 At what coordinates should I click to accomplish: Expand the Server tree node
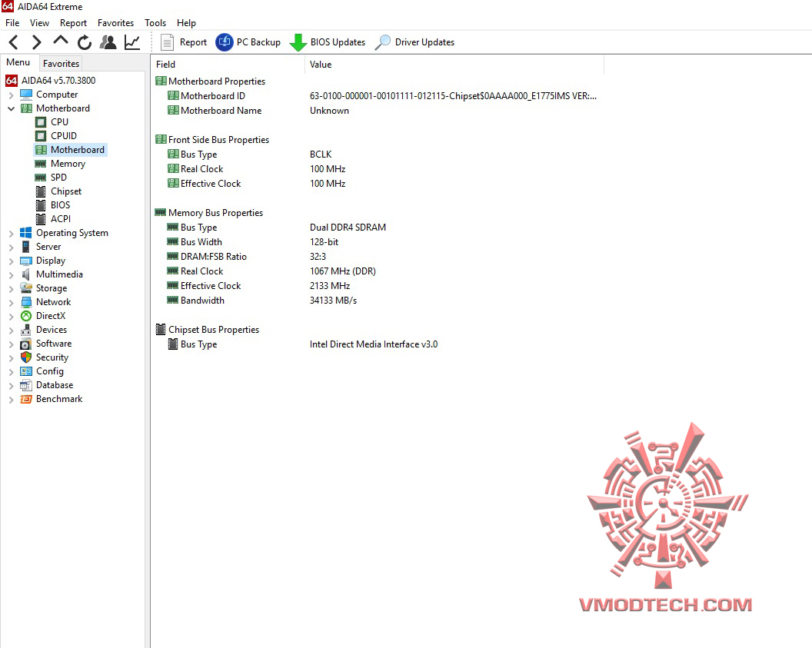coord(11,248)
